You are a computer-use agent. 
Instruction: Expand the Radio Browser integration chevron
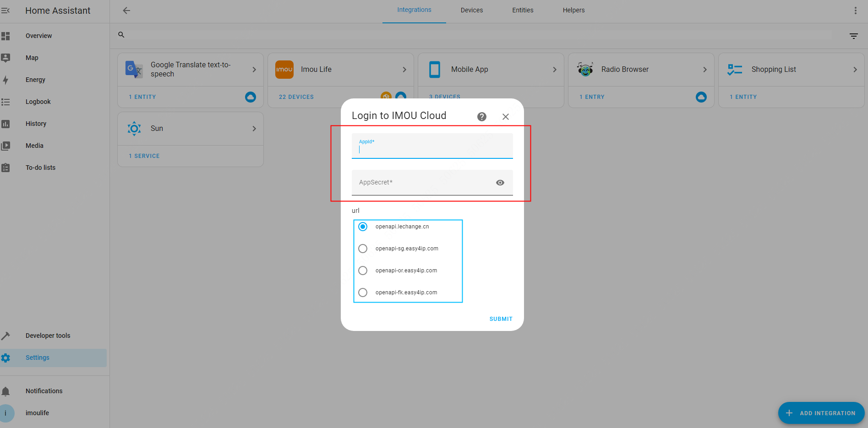coord(705,70)
